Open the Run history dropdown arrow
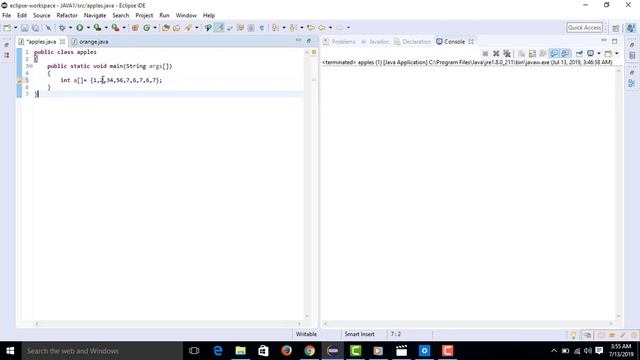Screen dimensions: 640x360 coord(88,28)
